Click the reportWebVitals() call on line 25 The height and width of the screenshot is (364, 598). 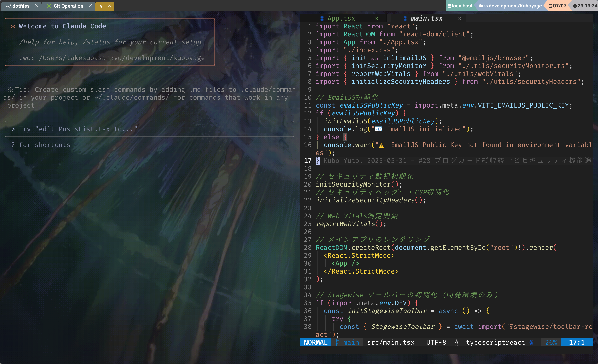[351, 224]
